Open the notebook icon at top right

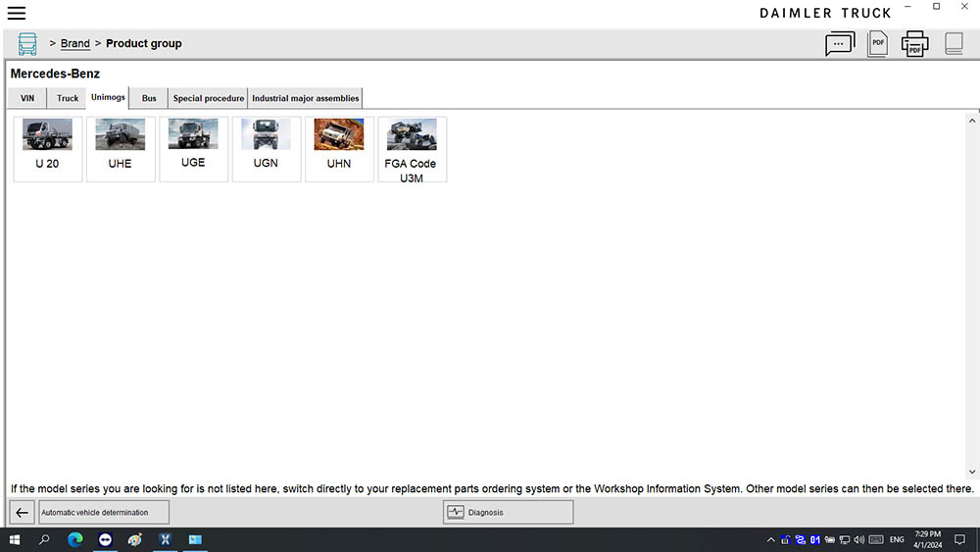tap(954, 44)
